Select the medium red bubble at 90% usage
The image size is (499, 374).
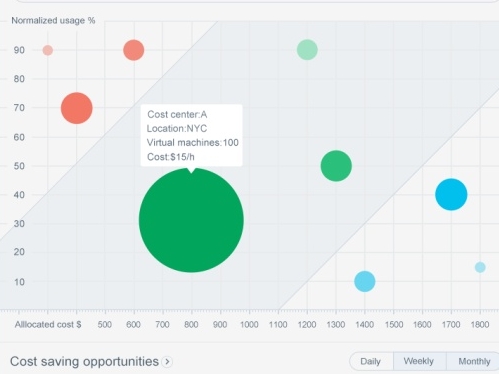coord(134,50)
